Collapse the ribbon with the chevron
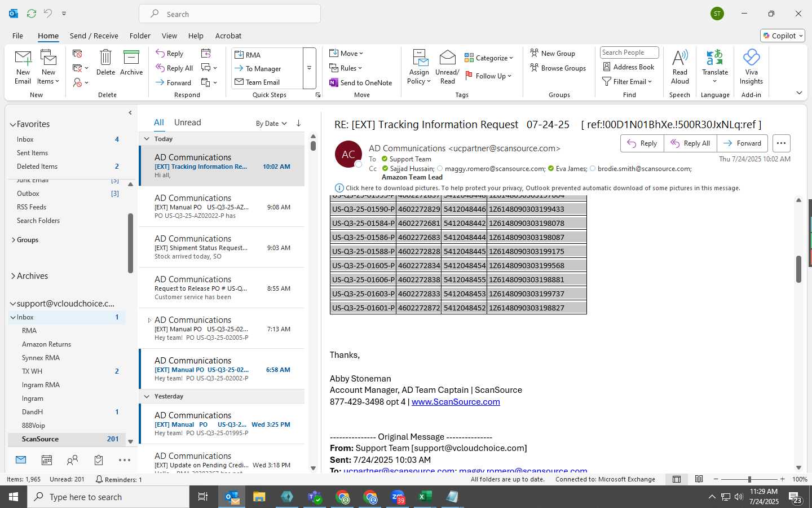 tap(799, 93)
